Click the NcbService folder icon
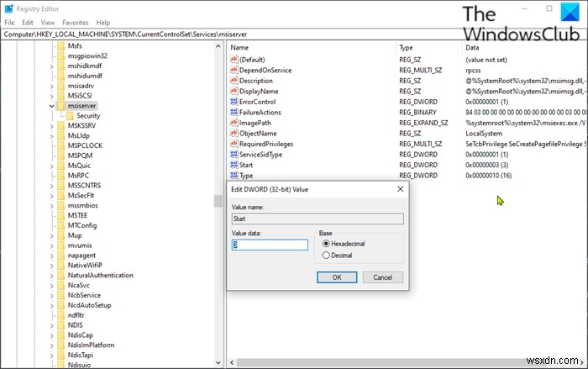The width and height of the screenshot is (588, 369). 61,295
